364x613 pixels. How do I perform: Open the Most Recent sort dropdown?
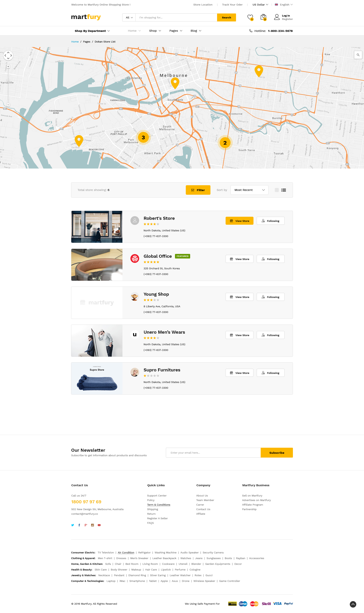[249, 190]
